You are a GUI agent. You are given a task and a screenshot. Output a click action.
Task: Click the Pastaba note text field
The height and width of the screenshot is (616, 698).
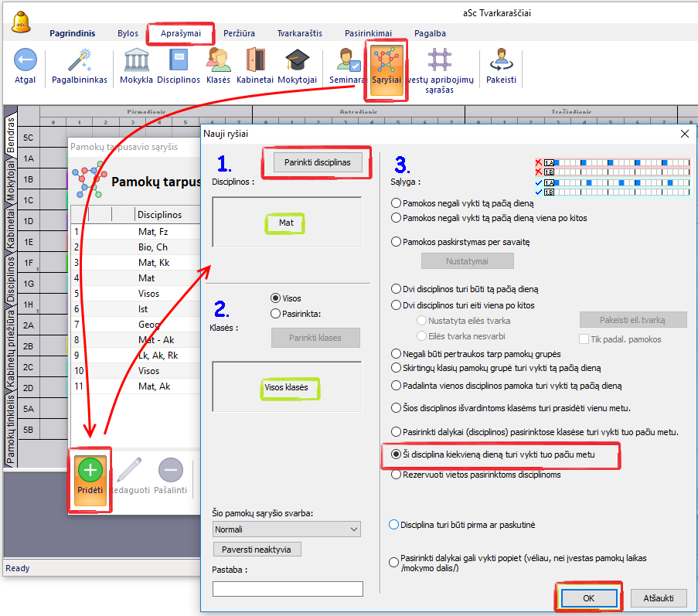tap(288, 589)
